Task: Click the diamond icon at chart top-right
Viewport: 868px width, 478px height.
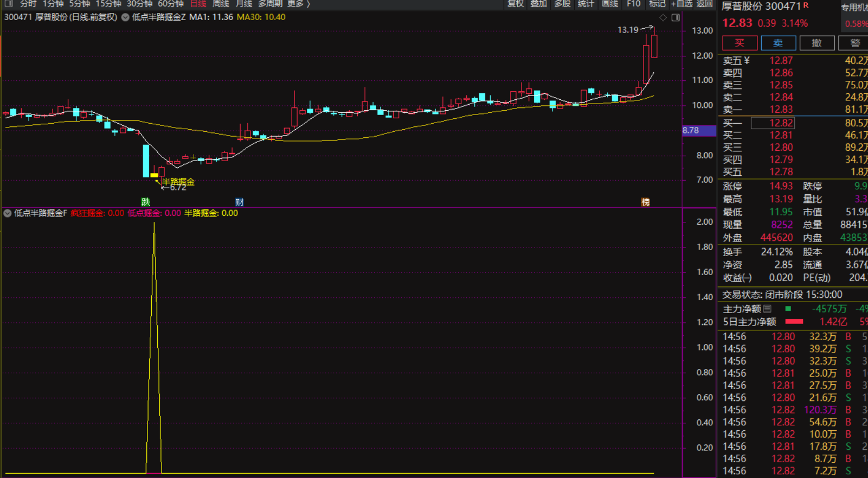Action: [663, 18]
